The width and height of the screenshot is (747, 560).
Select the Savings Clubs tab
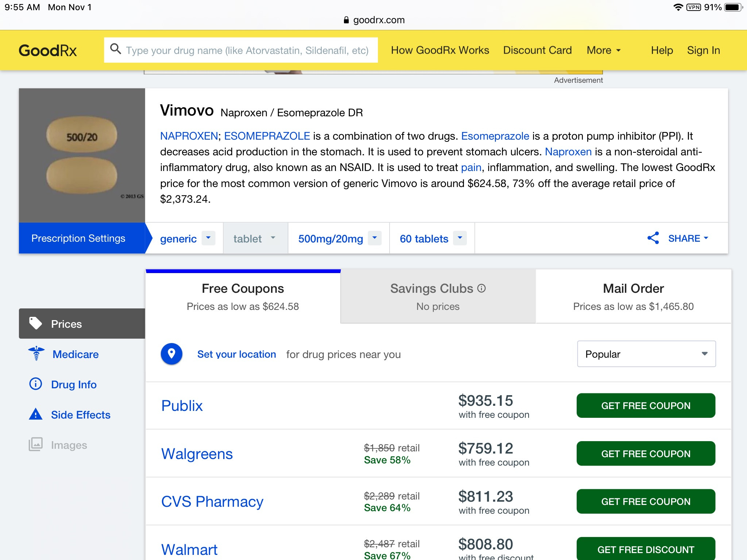pyautogui.click(x=438, y=296)
